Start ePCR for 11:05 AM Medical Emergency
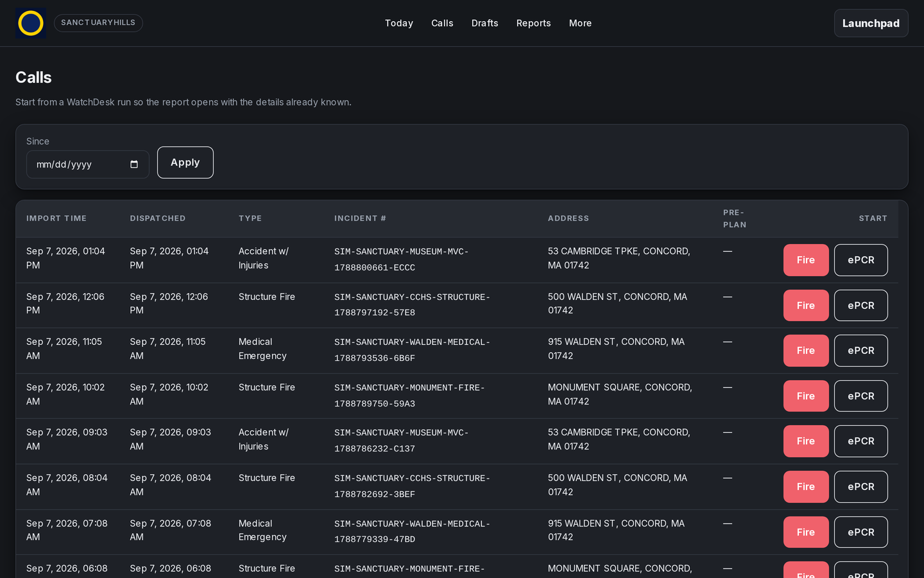This screenshot has width=924, height=578. coord(861,351)
